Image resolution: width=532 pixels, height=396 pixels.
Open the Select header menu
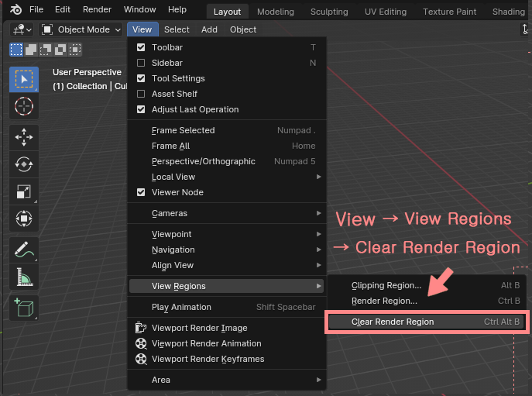pos(177,29)
